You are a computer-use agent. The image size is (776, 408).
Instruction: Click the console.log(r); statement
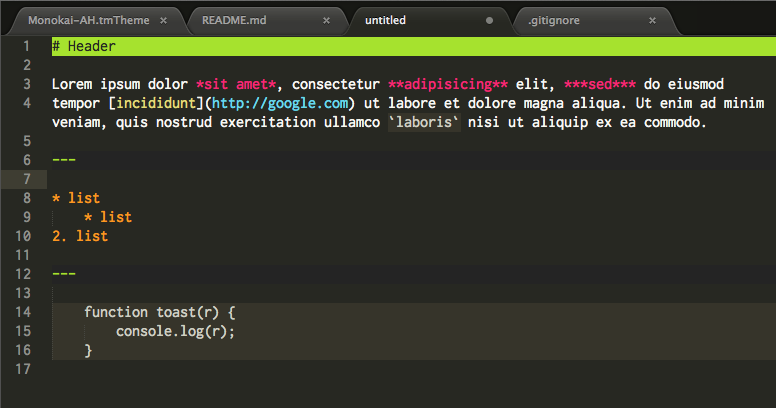point(175,331)
